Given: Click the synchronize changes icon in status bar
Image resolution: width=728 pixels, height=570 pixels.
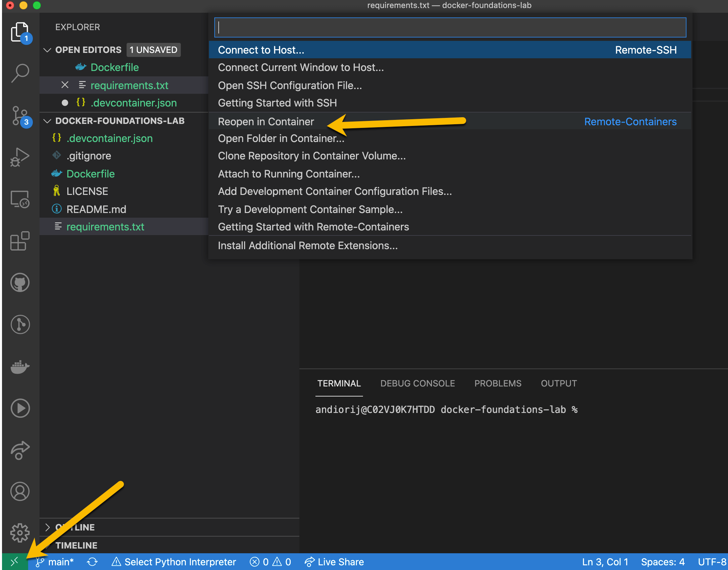Looking at the screenshot, I should (x=92, y=562).
